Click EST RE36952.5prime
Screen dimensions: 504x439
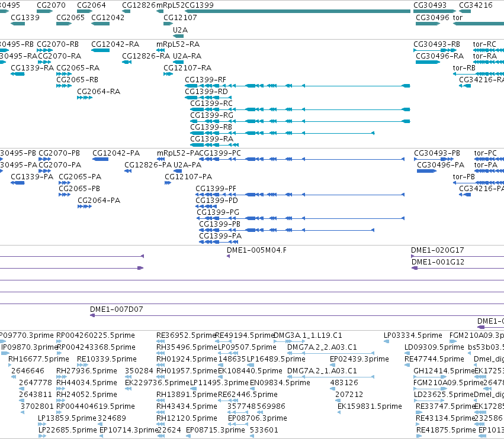click(x=186, y=335)
